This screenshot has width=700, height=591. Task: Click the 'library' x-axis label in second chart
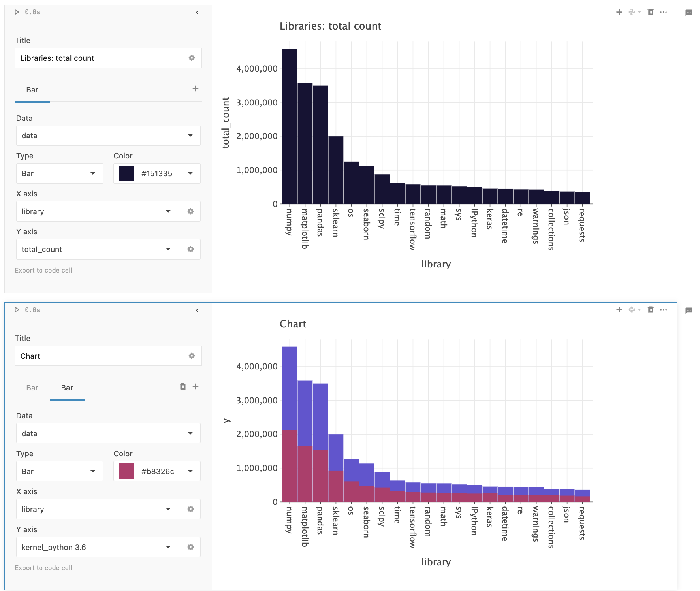436,562
